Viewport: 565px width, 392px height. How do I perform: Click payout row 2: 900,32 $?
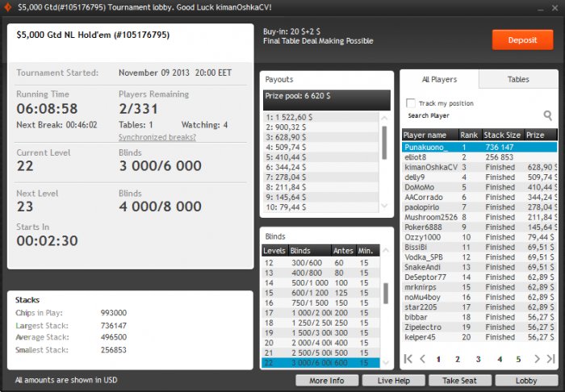320,127
